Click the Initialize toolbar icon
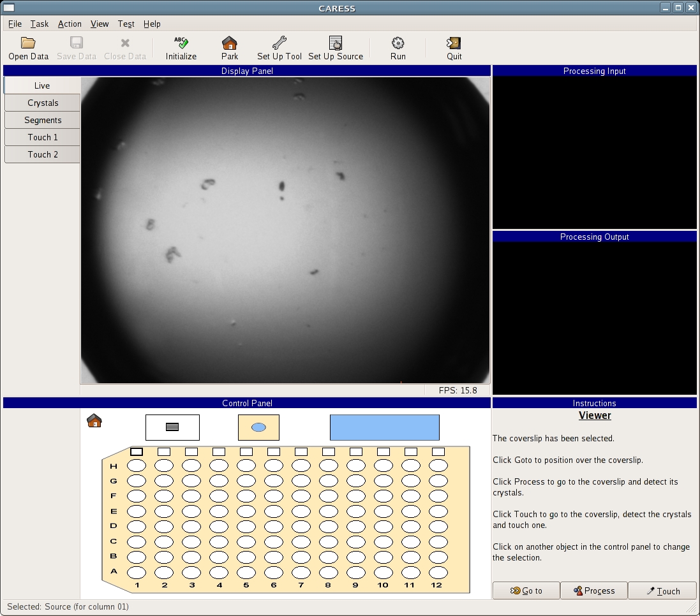 (181, 43)
